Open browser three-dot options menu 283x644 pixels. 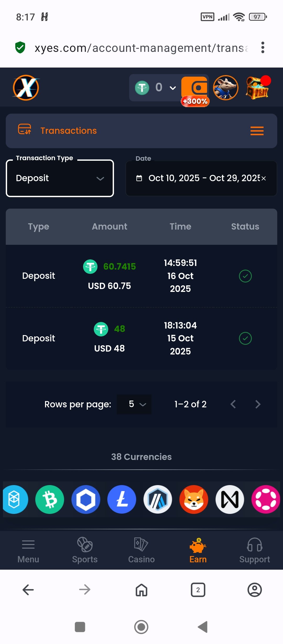(263, 48)
